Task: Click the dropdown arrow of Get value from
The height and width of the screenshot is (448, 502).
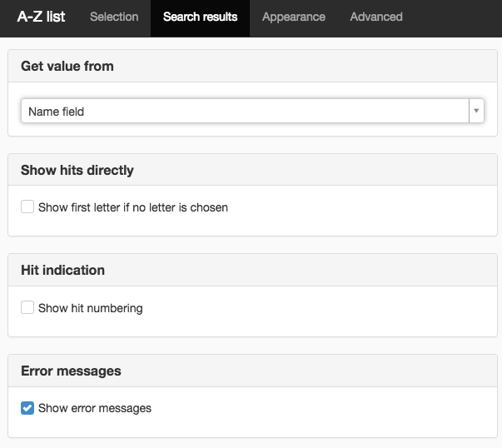Action: (x=476, y=111)
